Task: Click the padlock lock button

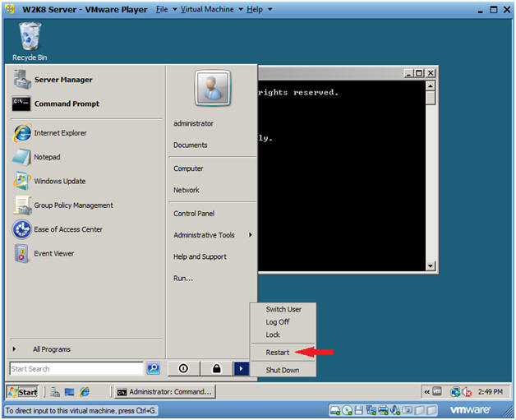Action: (x=217, y=368)
